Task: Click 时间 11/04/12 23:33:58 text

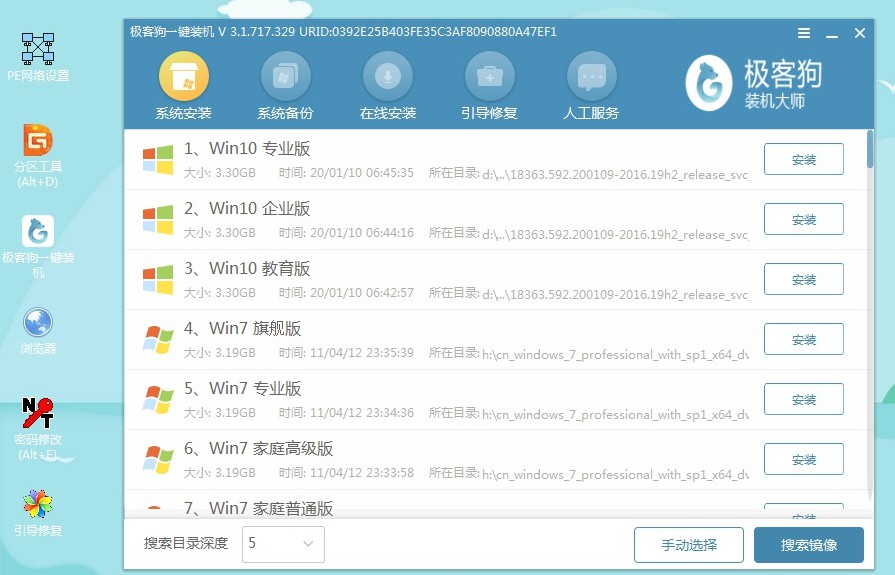Action: coord(346,473)
